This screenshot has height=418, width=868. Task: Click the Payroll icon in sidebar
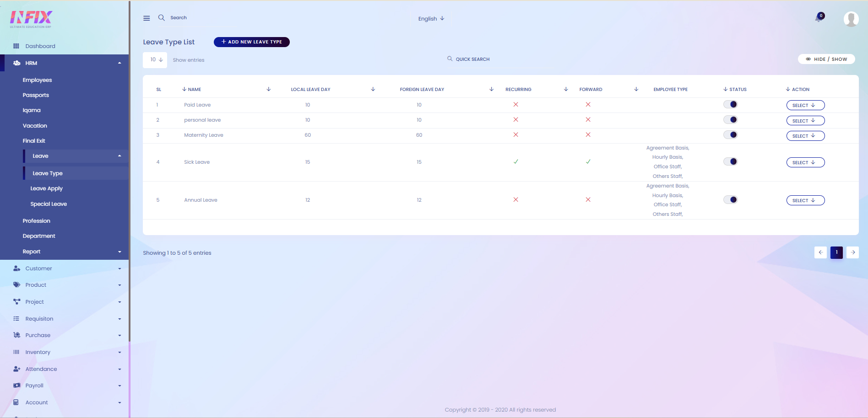pyautogui.click(x=16, y=386)
